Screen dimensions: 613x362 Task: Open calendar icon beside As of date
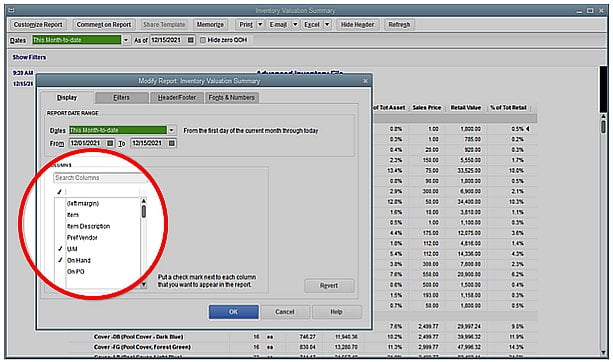point(190,40)
